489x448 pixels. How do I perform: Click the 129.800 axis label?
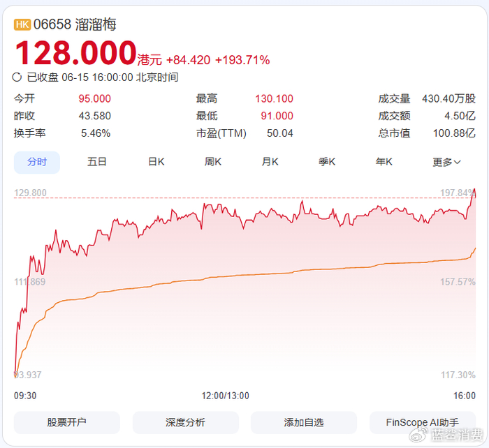click(x=30, y=193)
